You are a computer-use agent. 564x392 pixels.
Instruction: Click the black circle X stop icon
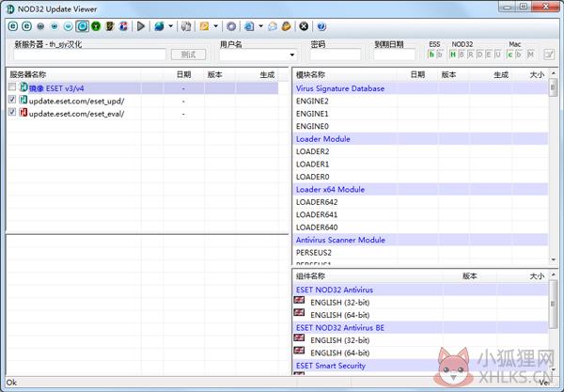point(304,26)
